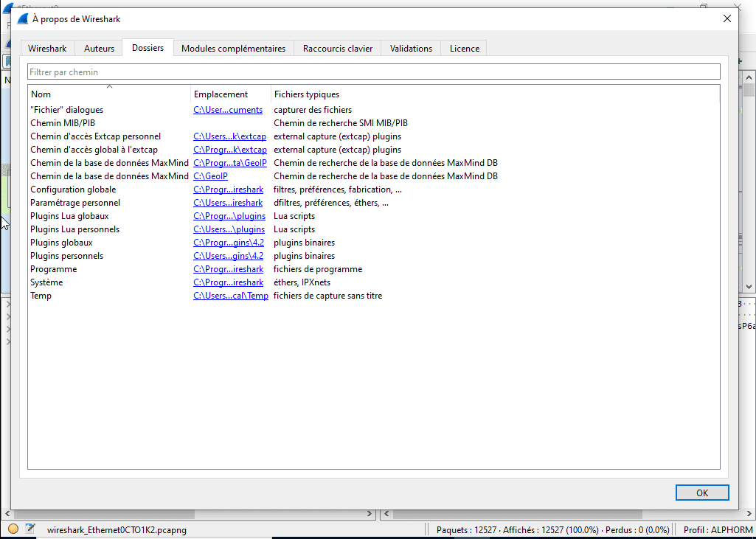
Task: Select the Chemin MIB/PIB row name
Action: coord(63,123)
